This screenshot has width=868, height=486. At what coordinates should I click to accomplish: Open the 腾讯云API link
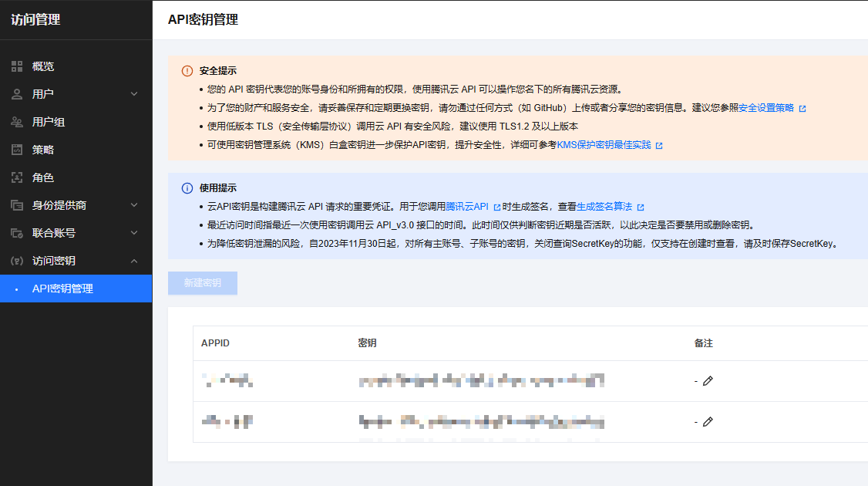[467, 207]
